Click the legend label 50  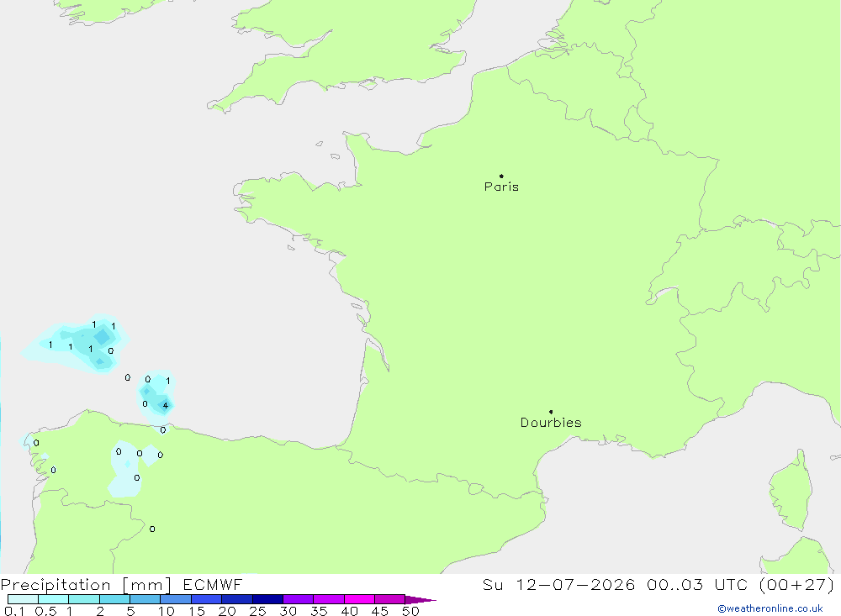pyautogui.click(x=410, y=611)
